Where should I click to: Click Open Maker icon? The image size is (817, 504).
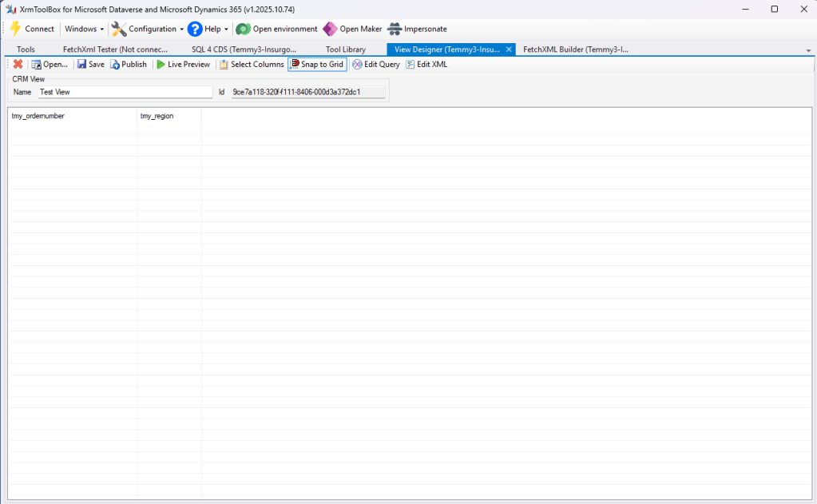click(x=330, y=29)
